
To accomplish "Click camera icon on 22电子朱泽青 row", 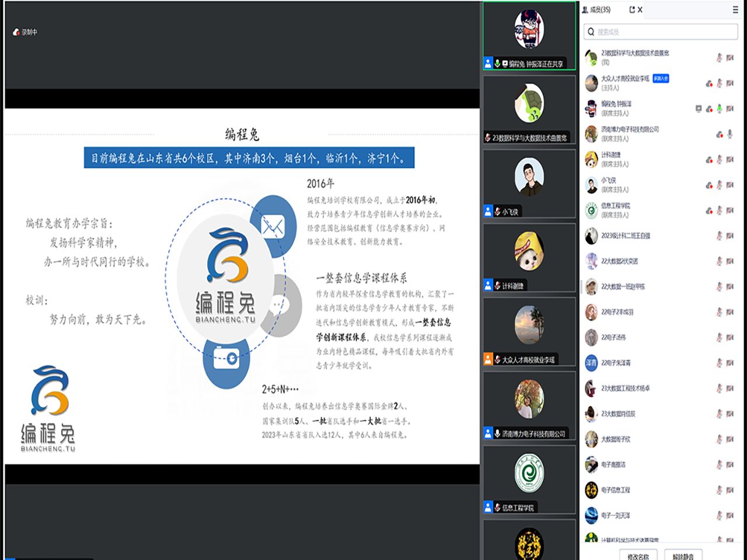I will pos(729,363).
